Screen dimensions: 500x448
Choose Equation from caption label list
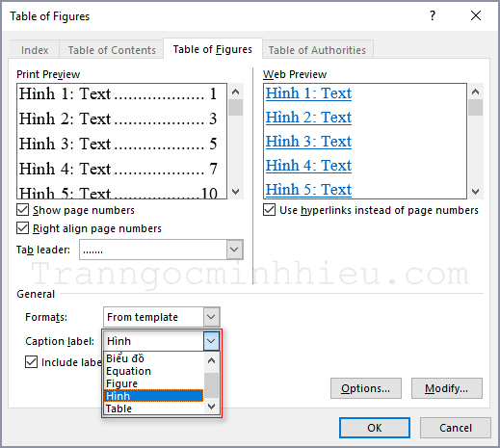[x=154, y=371]
